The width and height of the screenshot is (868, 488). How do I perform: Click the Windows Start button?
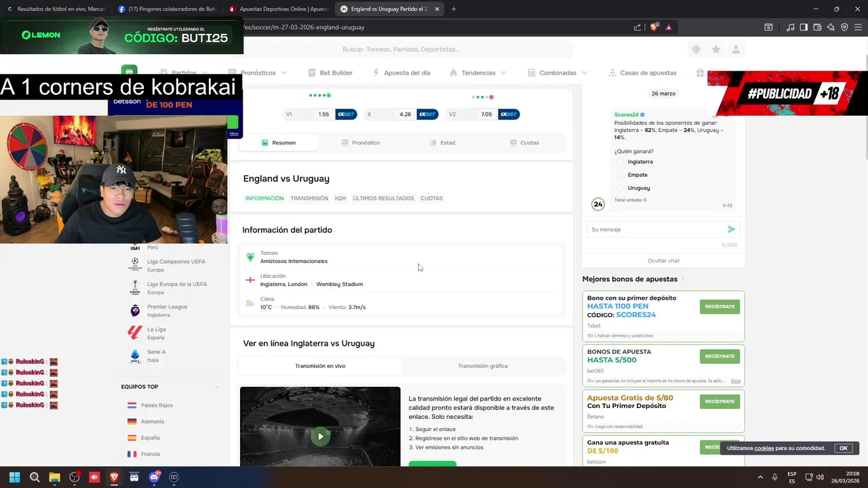(14, 477)
